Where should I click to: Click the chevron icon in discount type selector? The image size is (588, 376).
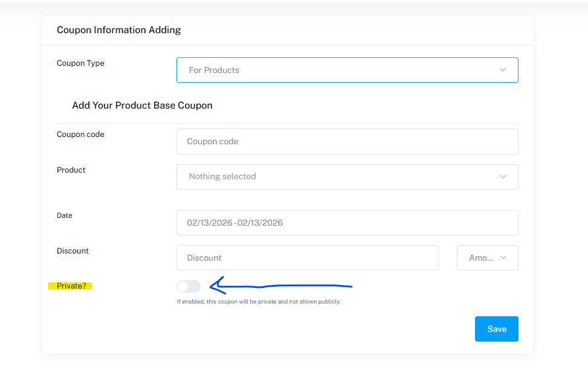point(503,258)
